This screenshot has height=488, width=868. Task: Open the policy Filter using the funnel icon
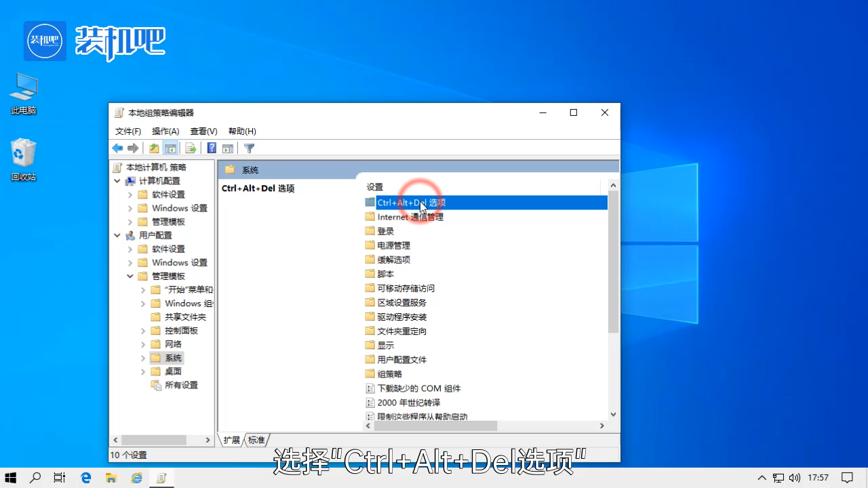click(x=248, y=148)
